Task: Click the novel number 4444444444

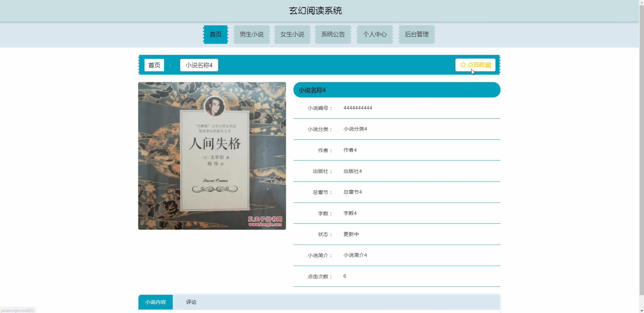Action: pos(357,108)
